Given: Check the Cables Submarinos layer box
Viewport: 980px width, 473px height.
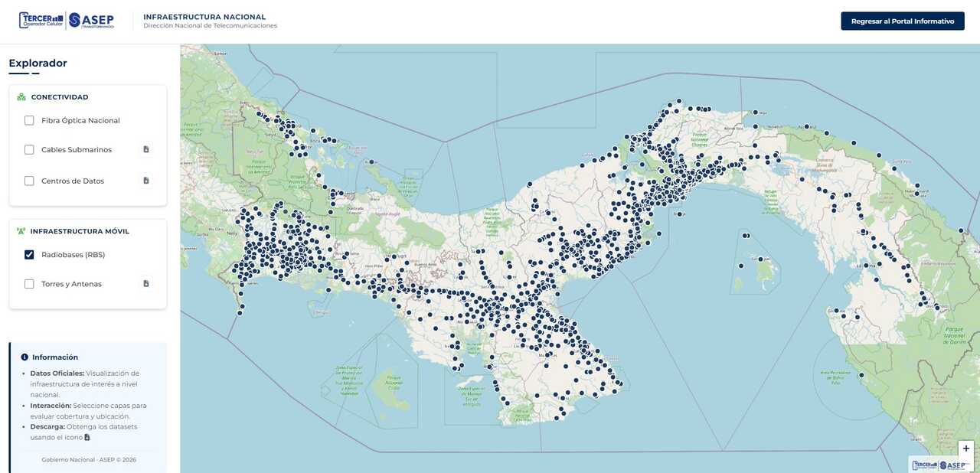Looking at the screenshot, I should (x=29, y=149).
